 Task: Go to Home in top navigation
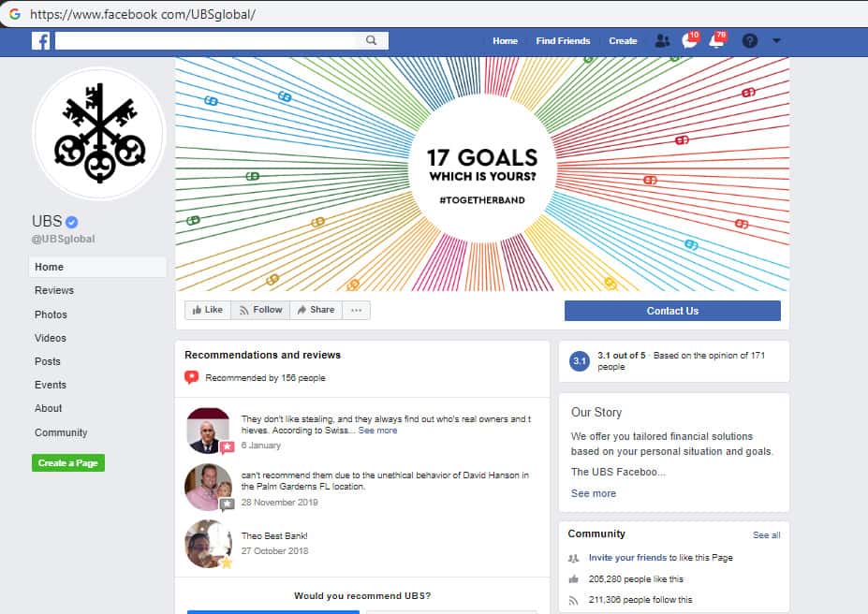pyautogui.click(x=505, y=41)
